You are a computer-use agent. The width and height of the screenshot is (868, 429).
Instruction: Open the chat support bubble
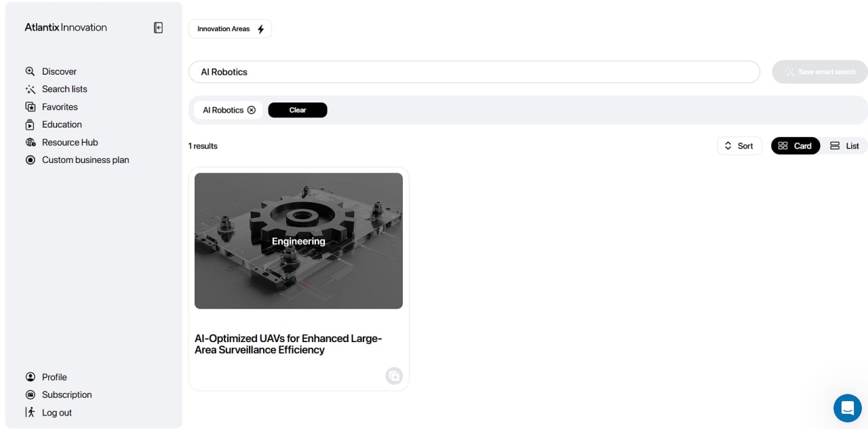coord(847,408)
